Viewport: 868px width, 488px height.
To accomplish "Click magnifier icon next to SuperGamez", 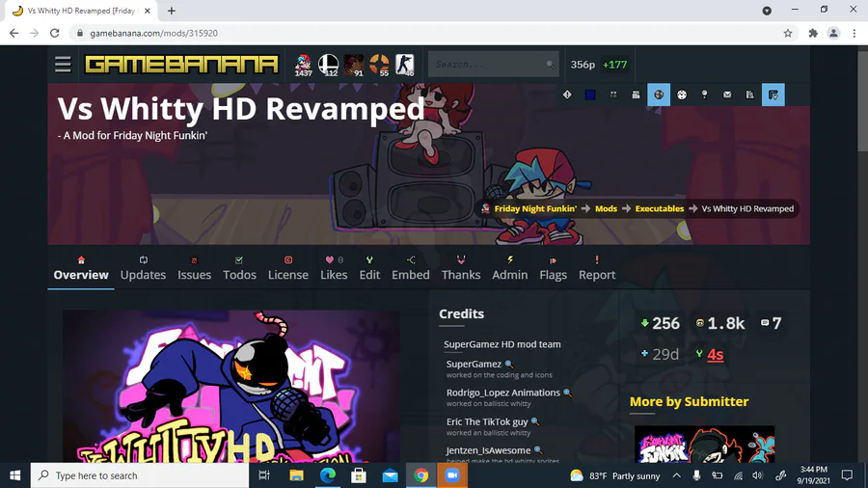I will [508, 364].
